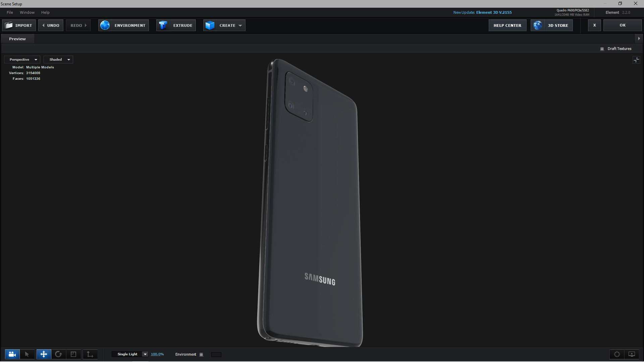Select the move tool
The width and height of the screenshot is (644, 362).
(44, 354)
